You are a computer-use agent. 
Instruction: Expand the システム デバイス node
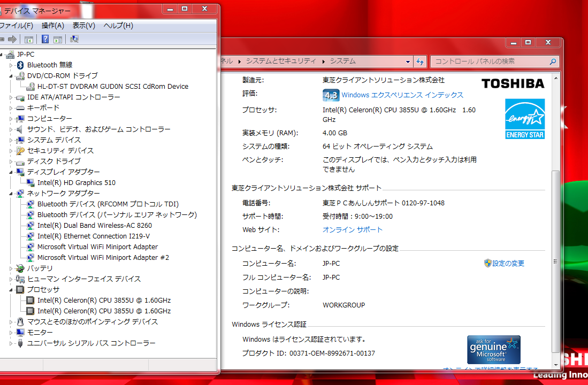click(x=11, y=140)
